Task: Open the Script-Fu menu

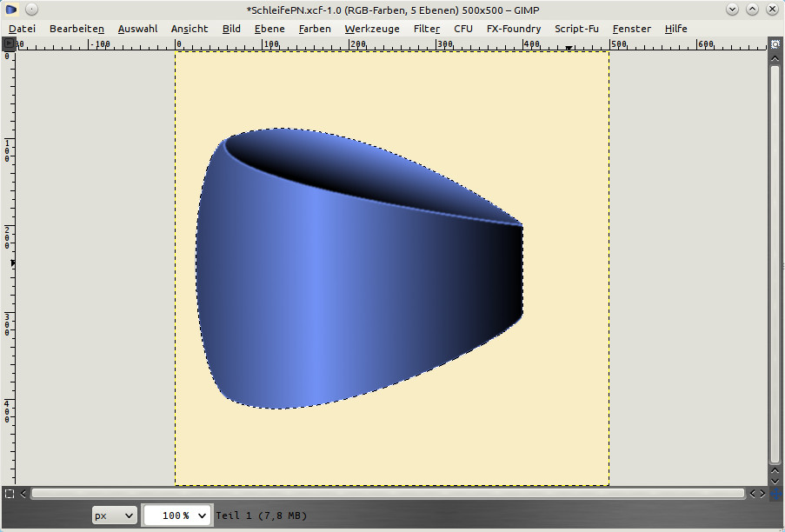Action: coord(576,29)
